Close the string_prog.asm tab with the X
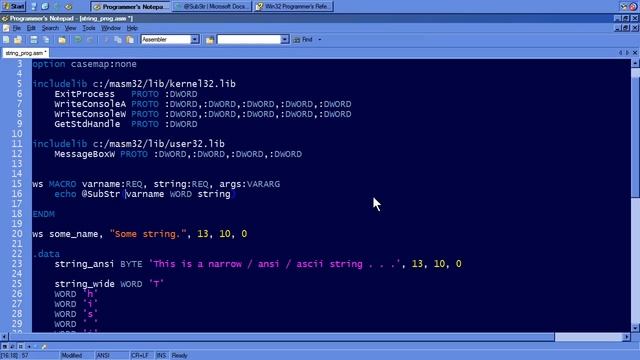Screen dimensions: 640x360 [635, 53]
